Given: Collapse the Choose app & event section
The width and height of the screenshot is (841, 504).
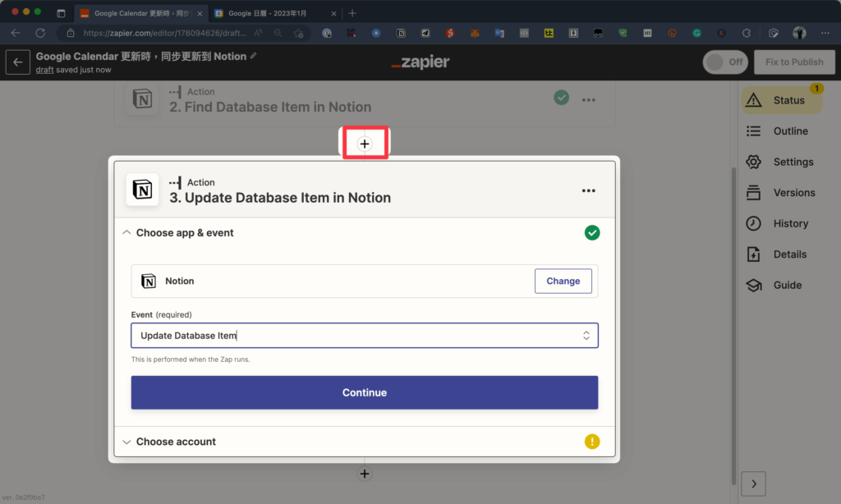Looking at the screenshot, I should tap(126, 232).
